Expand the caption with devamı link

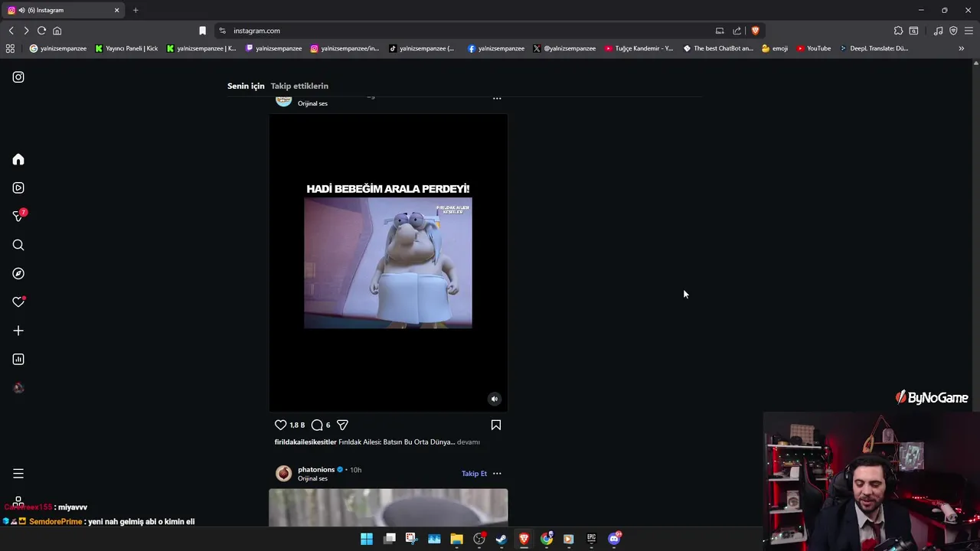pyautogui.click(x=469, y=442)
